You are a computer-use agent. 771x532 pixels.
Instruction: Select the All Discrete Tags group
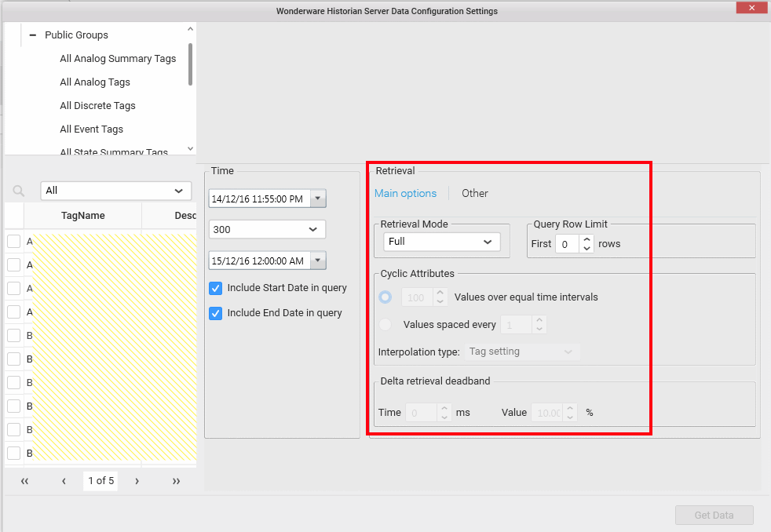tap(97, 106)
